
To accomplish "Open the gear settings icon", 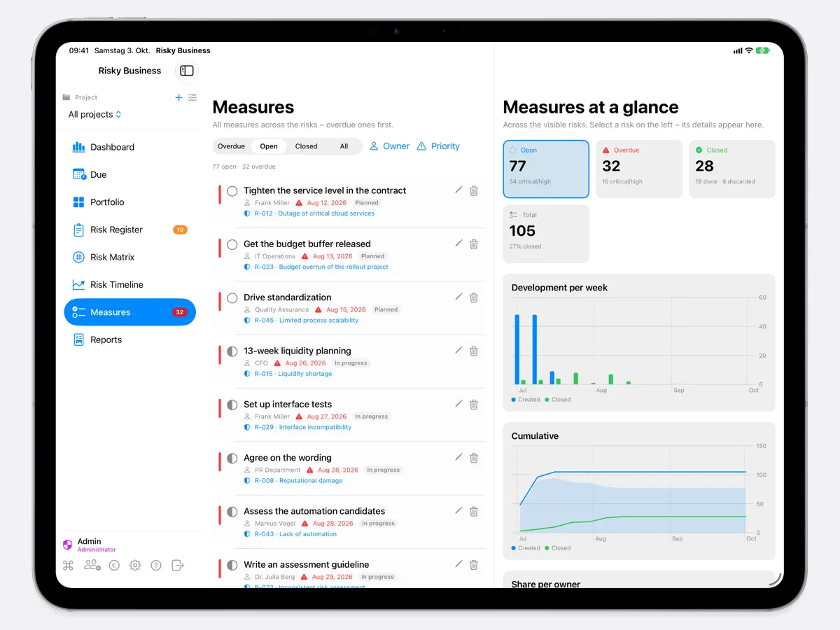I will pyautogui.click(x=135, y=565).
